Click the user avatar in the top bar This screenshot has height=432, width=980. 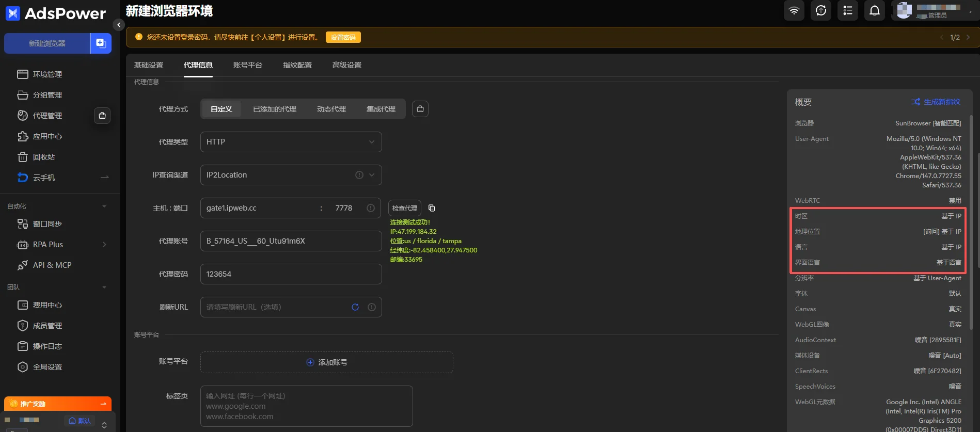click(904, 10)
